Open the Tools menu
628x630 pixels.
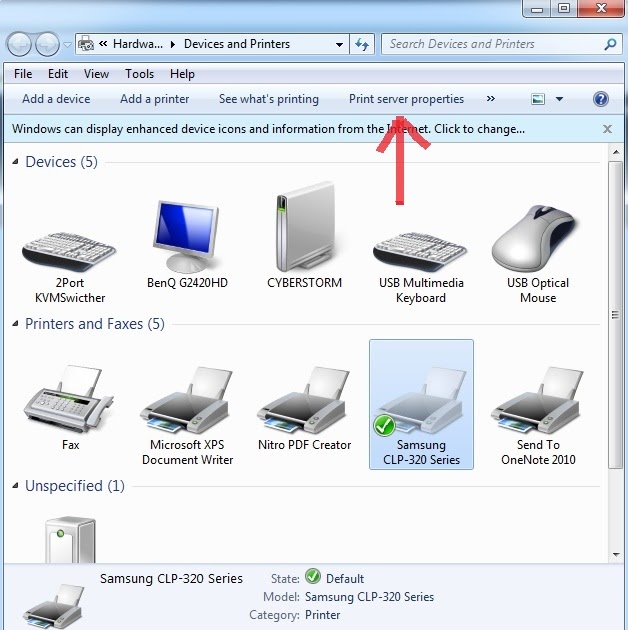tap(139, 74)
